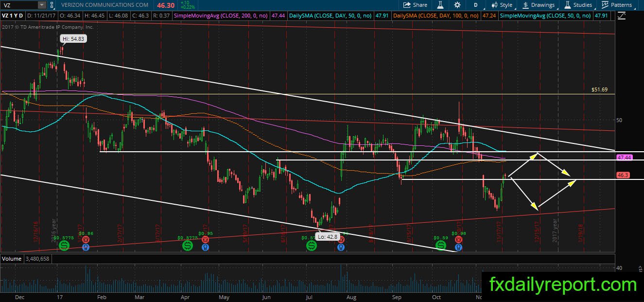This screenshot has width=644, height=302.
Task: Click the Lo: 42.8 price bubble
Action: point(328,237)
